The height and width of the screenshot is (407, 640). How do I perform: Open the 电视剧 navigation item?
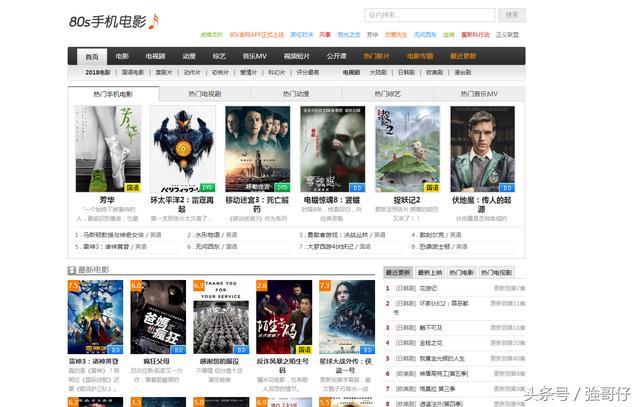tap(155, 56)
